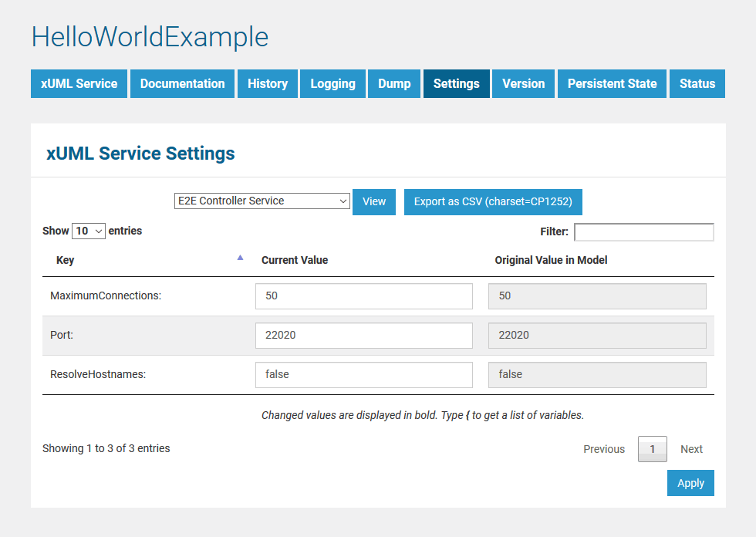Screen dimensions: 756x537
Task: Open the Documentation tab
Action: (182, 84)
